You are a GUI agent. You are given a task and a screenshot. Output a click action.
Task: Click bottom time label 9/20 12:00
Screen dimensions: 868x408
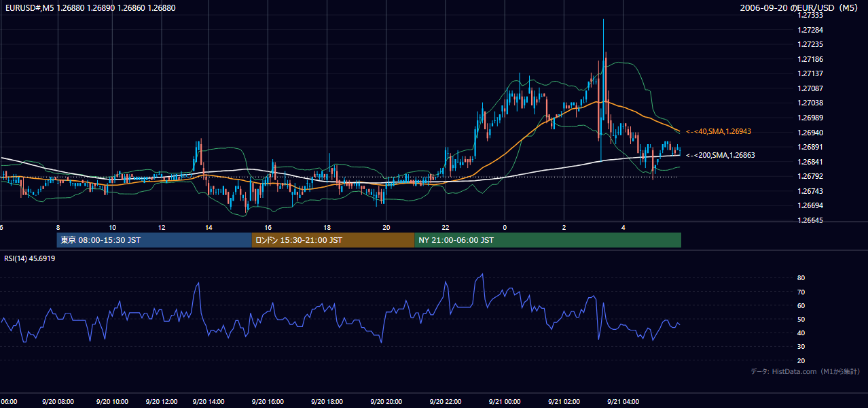(x=161, y=401)
